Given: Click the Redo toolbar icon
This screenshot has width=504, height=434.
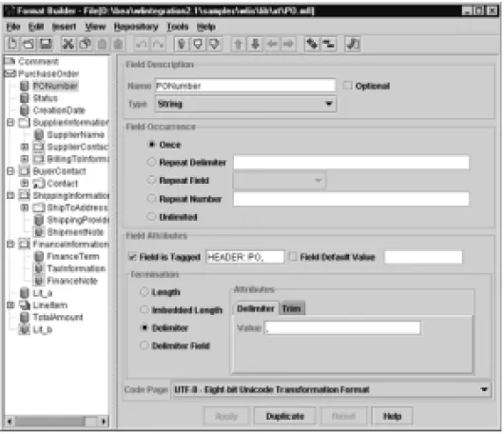Looking at the screenshot, I should point(159,44).
